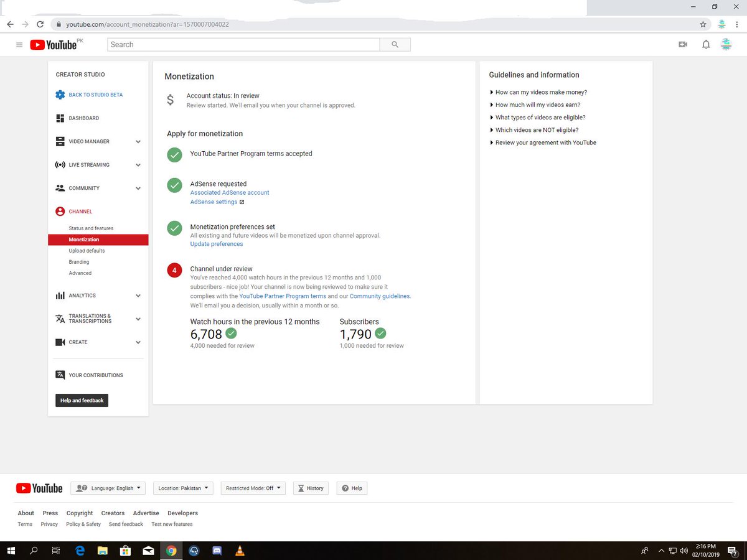The height and width of the screenshot is (560, 747).
Task: Click the Translations & Transcriptions icon
Action: [60, 319]
